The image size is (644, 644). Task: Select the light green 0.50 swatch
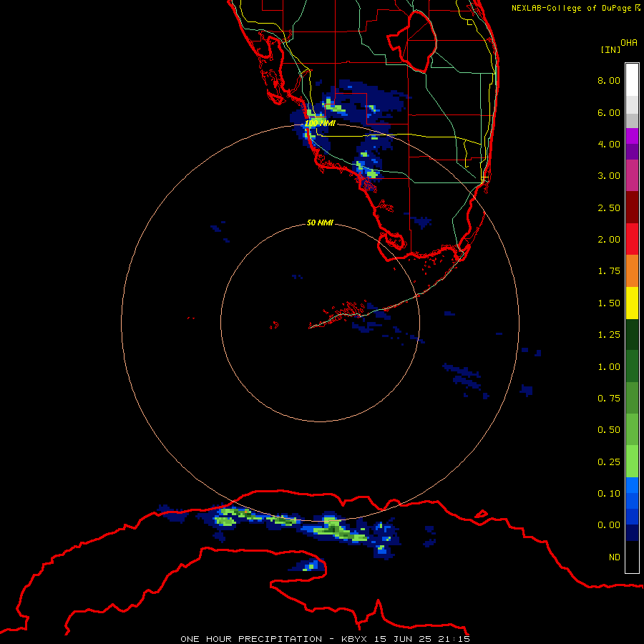pos(632,430)
